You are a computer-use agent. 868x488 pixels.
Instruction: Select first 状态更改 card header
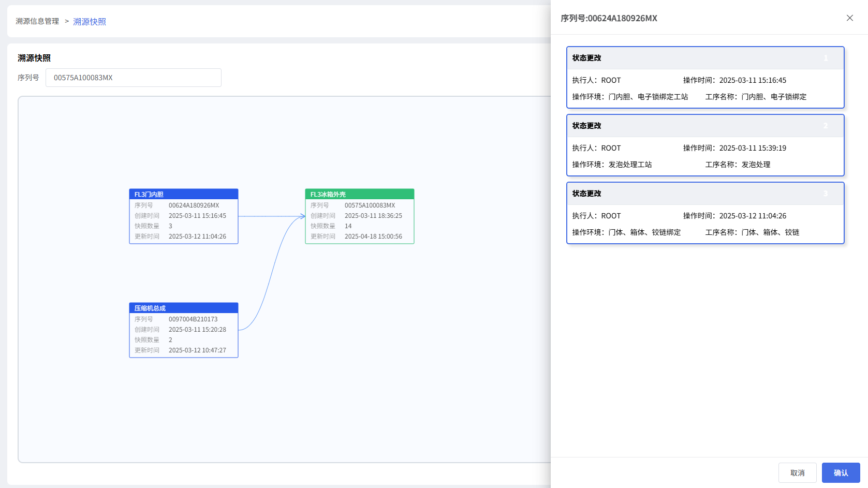[705, 58]
